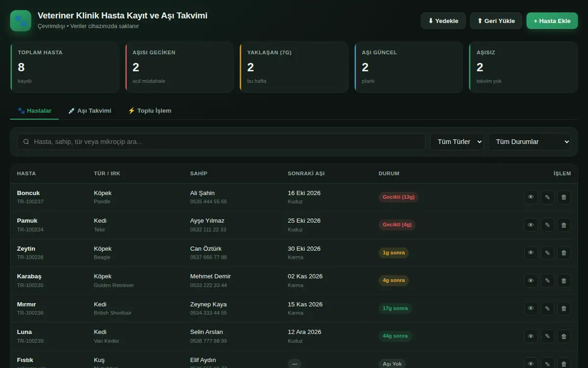Delete the Boncuk patient record
Viewport: 588px width, 368px height.
tap(563, 197)
